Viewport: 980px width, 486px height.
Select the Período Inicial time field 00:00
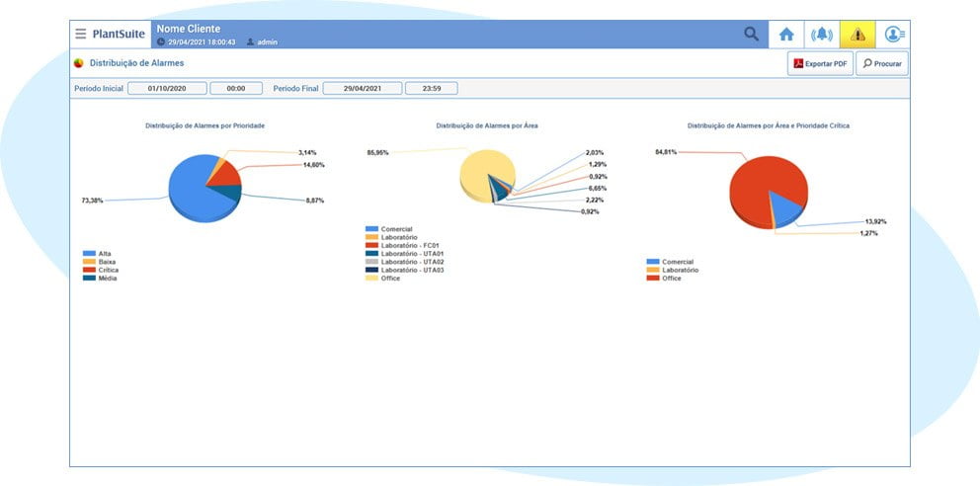pyautogui.click(x=236, y=89)
